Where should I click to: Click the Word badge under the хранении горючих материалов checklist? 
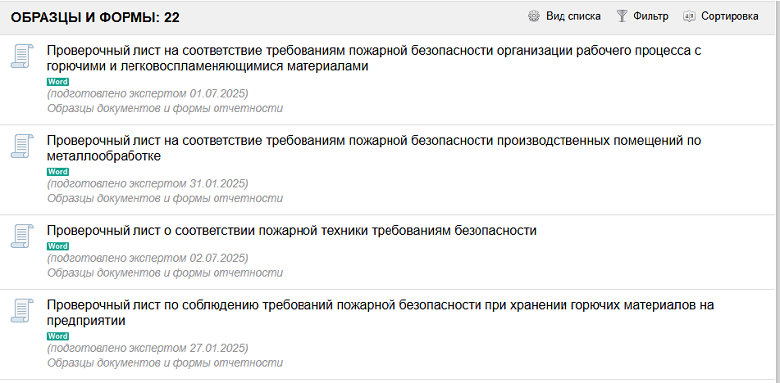(x=58, y=336)
